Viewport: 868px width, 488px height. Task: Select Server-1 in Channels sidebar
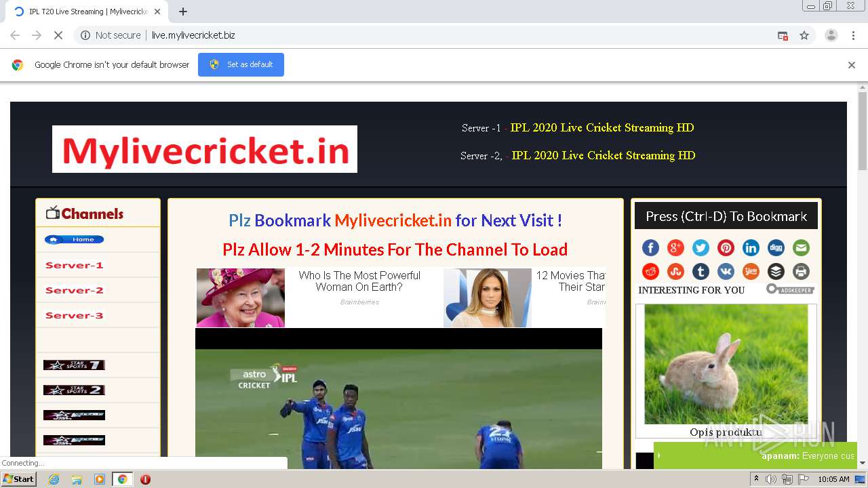pos(74,265)
